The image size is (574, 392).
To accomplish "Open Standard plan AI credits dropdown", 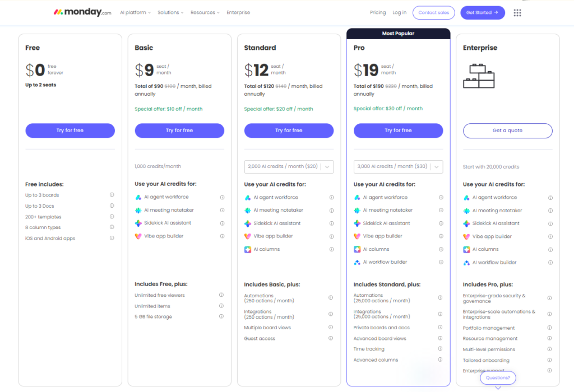I will (x=289, y=167).
